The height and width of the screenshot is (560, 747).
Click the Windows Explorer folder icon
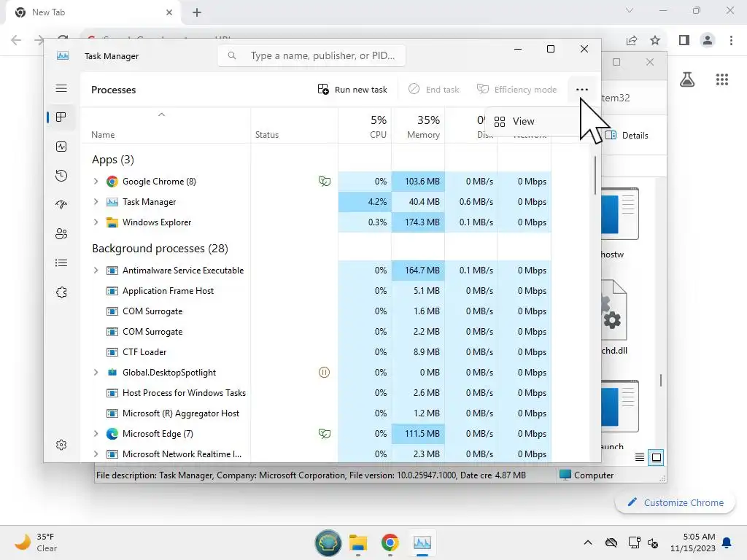[112, 222]
